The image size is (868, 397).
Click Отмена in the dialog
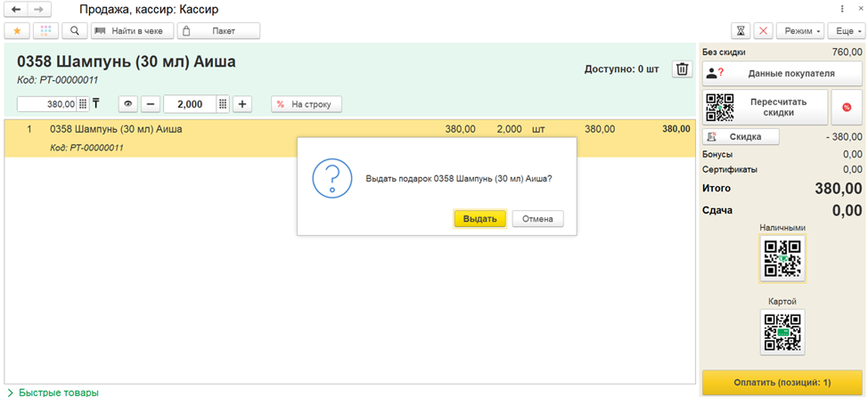(537, 218)
